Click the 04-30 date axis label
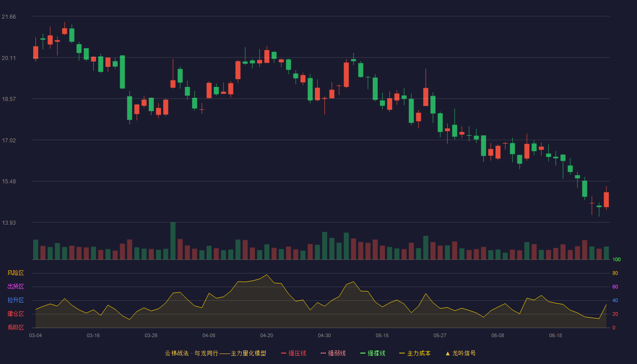Screen dimensions: 637x364 324,335
